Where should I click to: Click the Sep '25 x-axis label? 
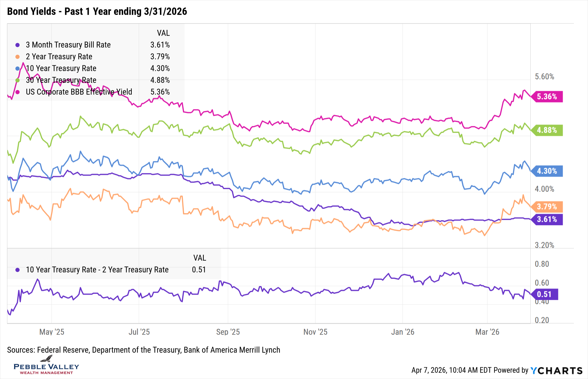pyautogui.click(x=228, y=332)
